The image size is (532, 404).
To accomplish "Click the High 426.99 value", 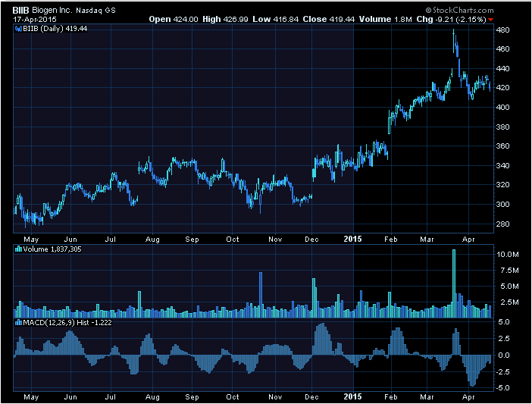I will pyautogui.click(x=225, y=20).
